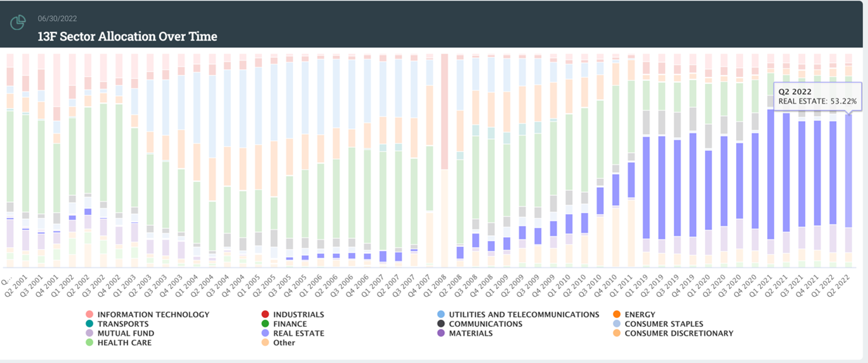The width and height of the screenshot is (868, 363).
Task: Click the green Finance legend dot
Action: [265, 324]
